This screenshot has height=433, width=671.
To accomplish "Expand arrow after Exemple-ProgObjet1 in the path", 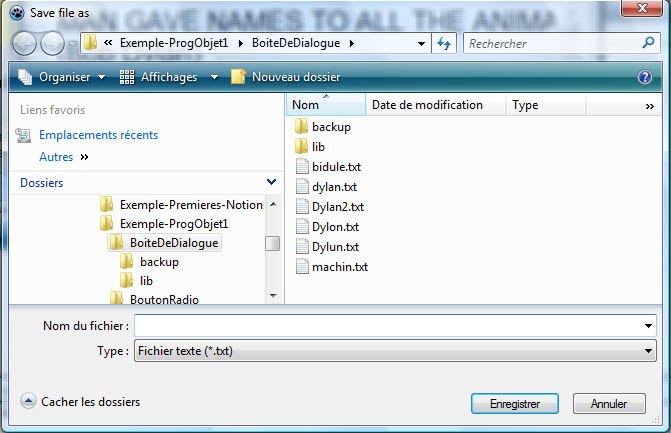I will pyautogui.click(x=240, y=43).
